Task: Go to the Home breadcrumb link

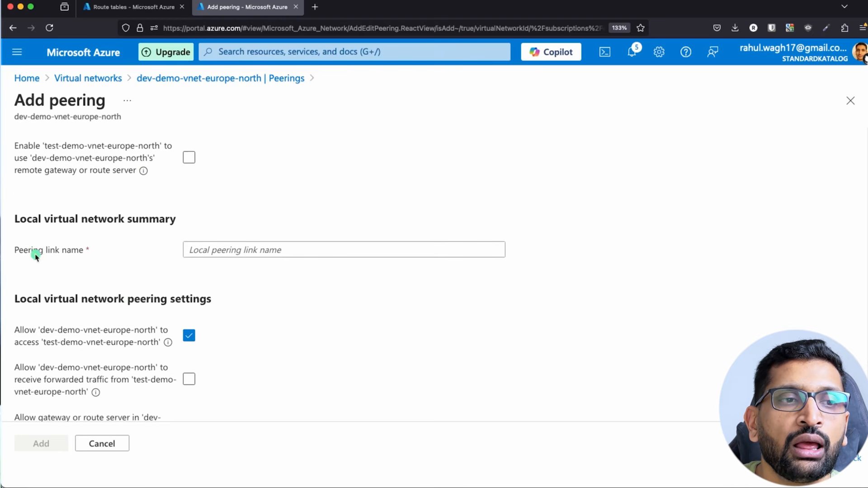Action: click(27, 78)
